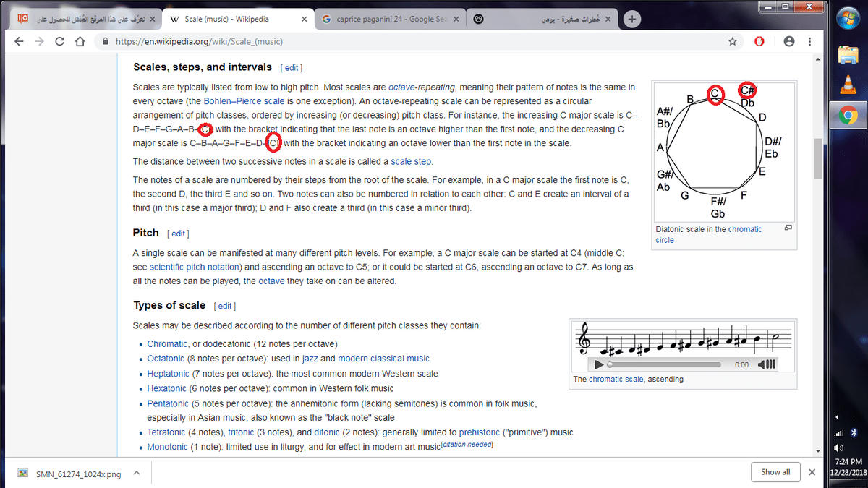
Task: Open the scale step link
Action: point(410,161)
